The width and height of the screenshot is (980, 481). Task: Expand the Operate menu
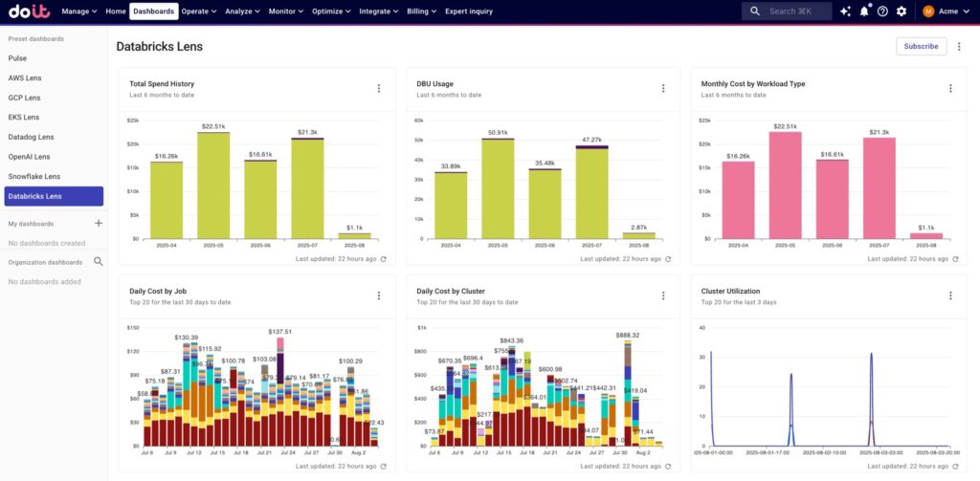(x=199, y=11)
